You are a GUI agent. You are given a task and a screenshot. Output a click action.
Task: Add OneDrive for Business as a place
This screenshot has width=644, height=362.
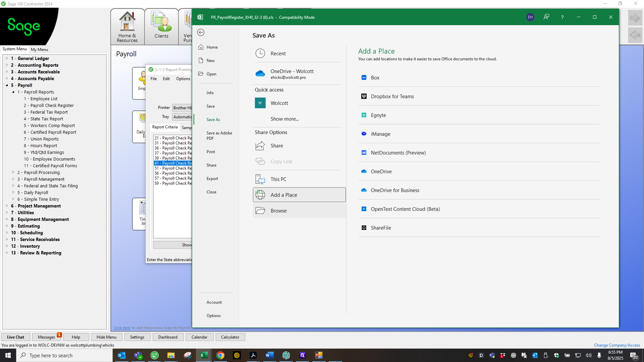click(x=479, y=190)
